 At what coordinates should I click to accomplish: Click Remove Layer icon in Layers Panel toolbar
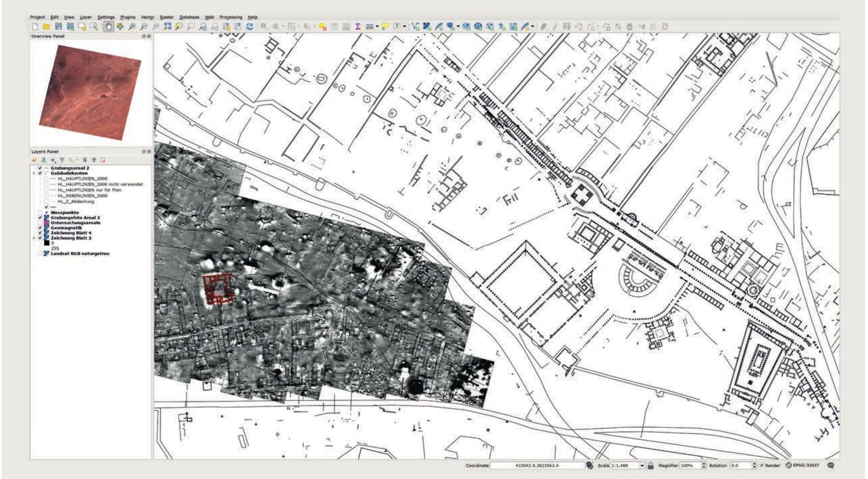click(103, 160)
